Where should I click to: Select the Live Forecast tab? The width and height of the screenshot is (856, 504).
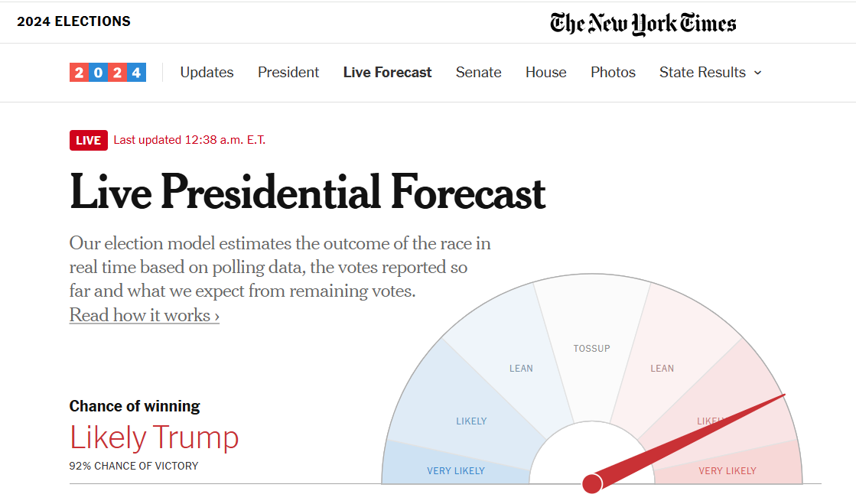click(x=387, y=73)
